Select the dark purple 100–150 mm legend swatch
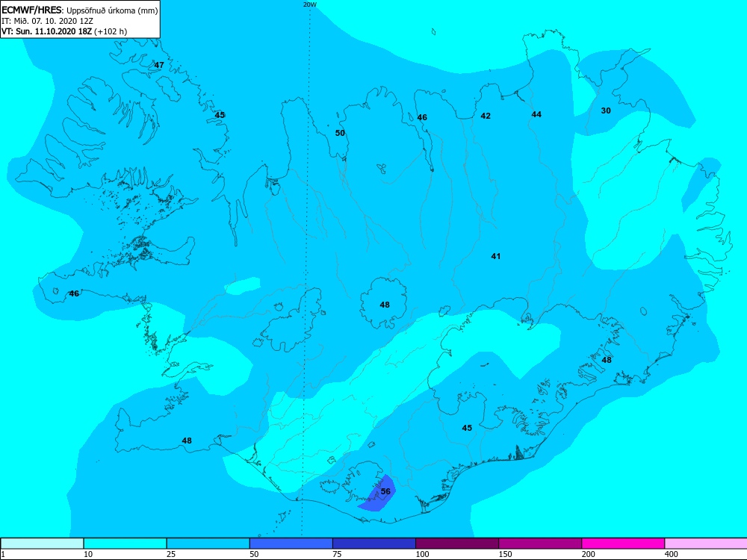Viewport: 747px width, 560px height. point(457,544)
